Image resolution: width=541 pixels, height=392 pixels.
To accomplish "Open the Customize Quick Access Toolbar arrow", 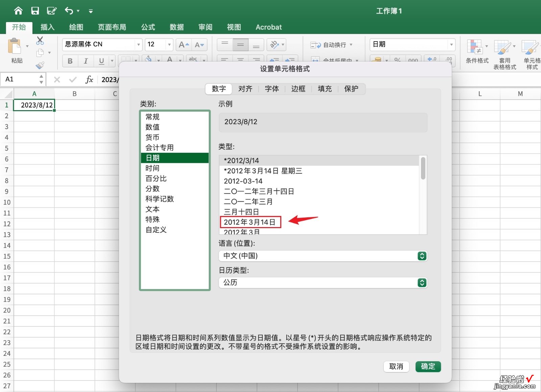I will point(91,11).
